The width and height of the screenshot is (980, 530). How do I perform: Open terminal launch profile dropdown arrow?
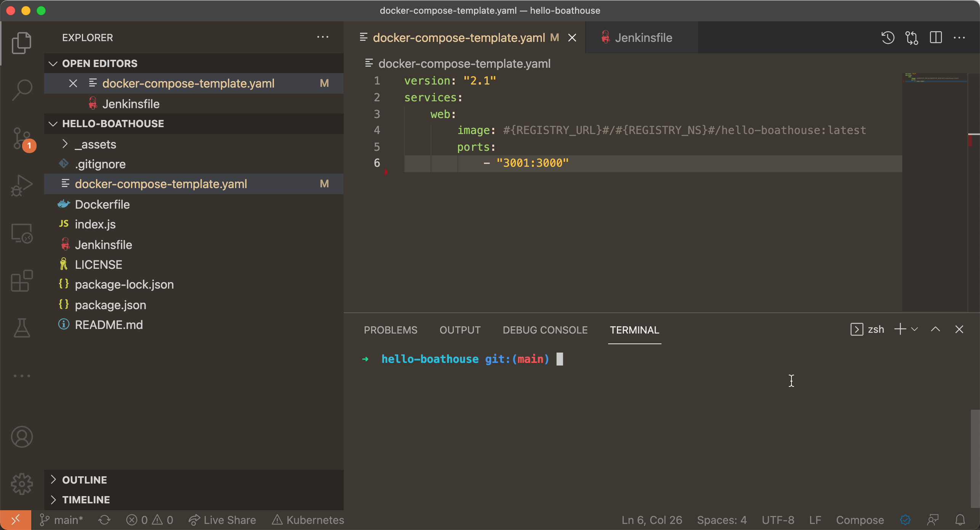914,329
